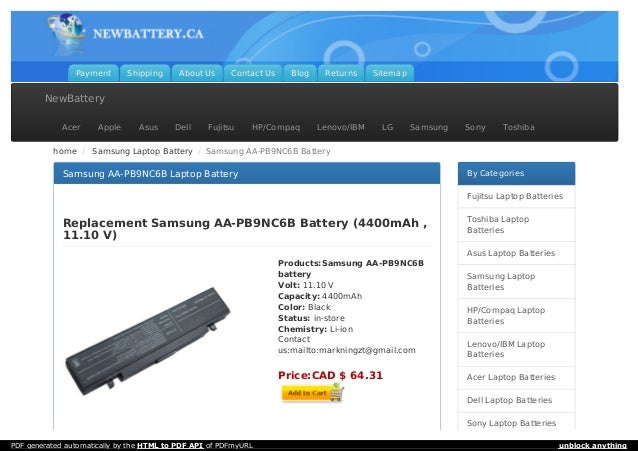Select HP/Compaq in the brand menu

[x=275, y=127]
